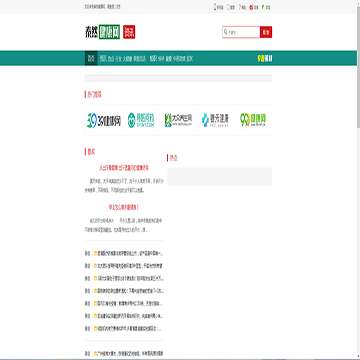This screenshot has width=360, height=360.
Task: Click the green leaf icon in top bar
Action: [263, 7]
